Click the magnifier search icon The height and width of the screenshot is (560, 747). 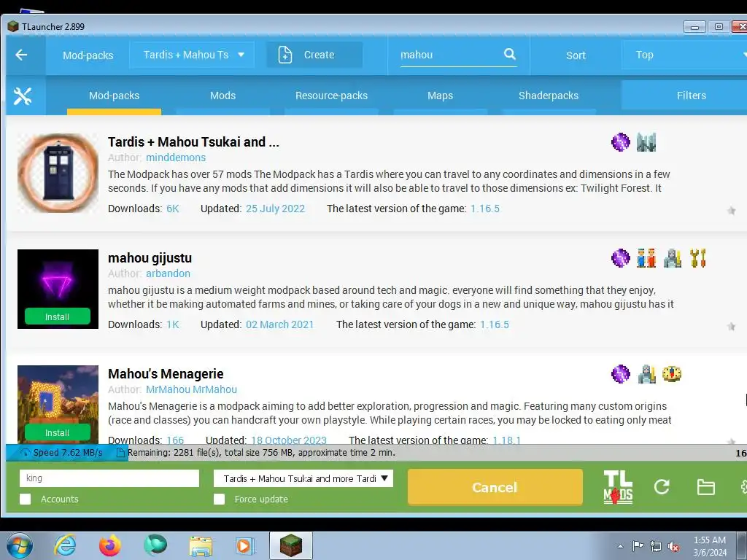(510, 54)
